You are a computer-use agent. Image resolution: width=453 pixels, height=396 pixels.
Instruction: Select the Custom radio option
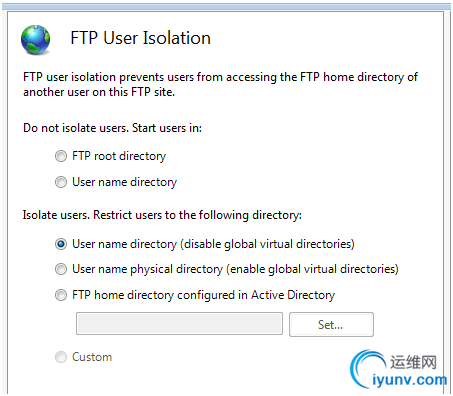pos(61,357)
